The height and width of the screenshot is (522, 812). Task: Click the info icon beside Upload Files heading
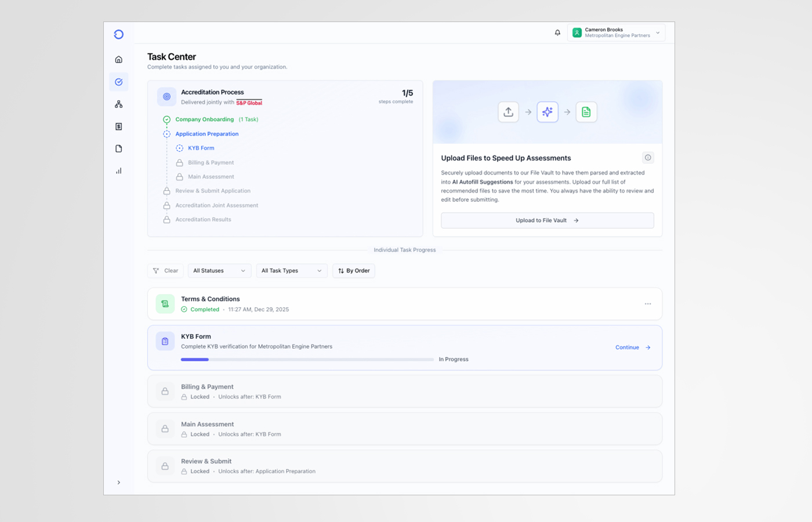coord(648,157)
